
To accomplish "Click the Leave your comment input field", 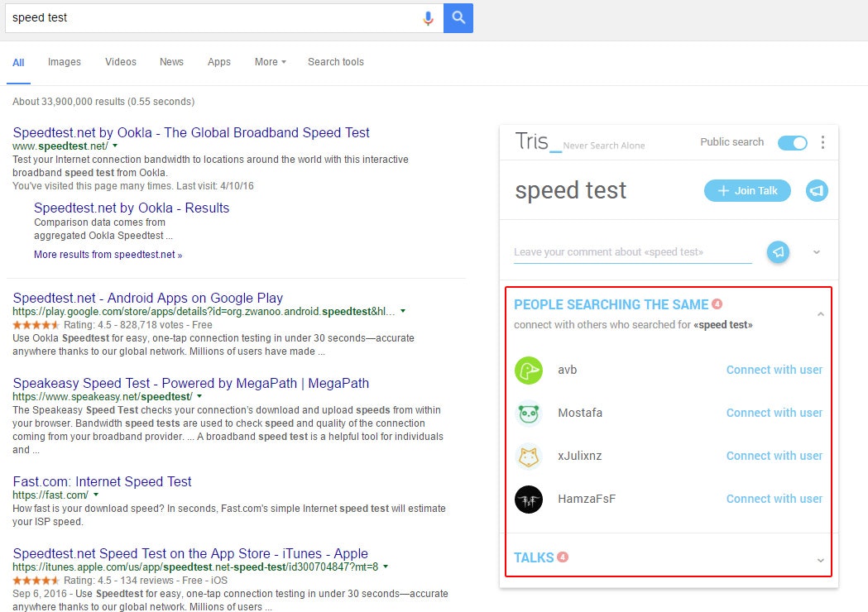I will click(x=633, y=252).
